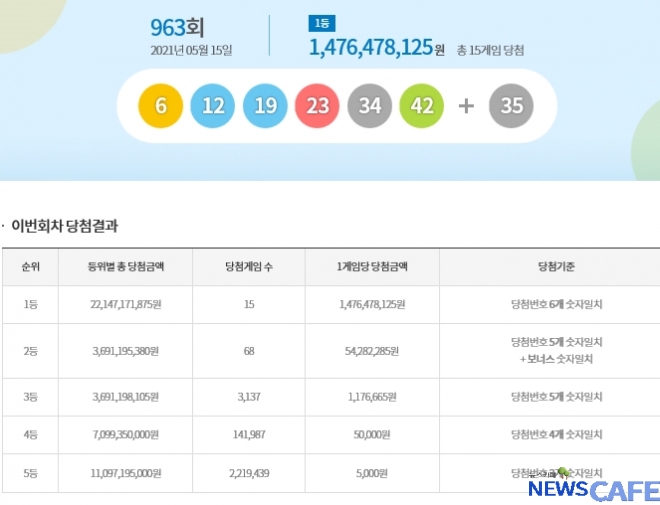Click the plus sign before bonus ball
660x505 pixels.
click(x=466, y=106)
